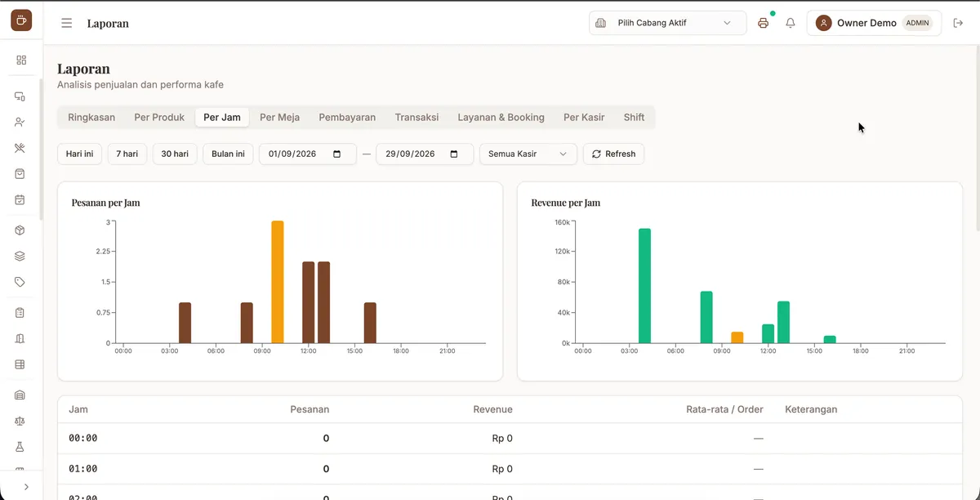Open calendar picker for end date 29/09/2026
The width and height of the screenshot is (980, 500).
click(x=454, y=154)
